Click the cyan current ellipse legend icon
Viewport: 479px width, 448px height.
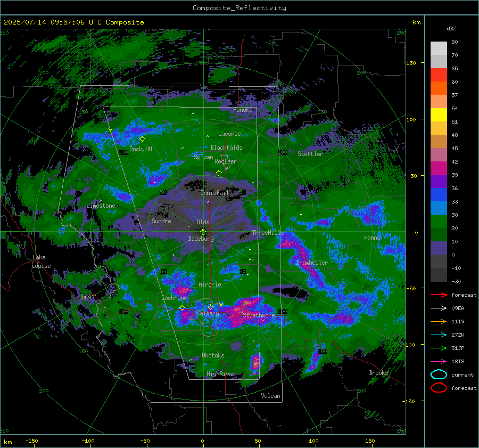pyautogui.click(x=439, y=374)
